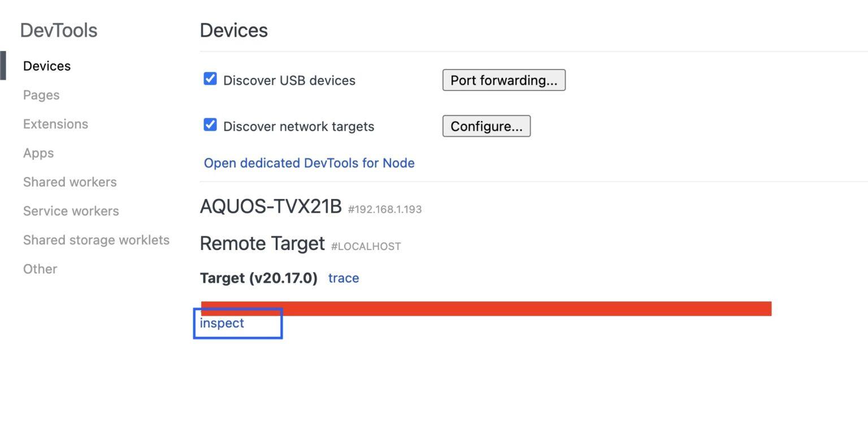Image resolution: width=868 pixels, height=423 pixels.
Task: Open Shared storage worklets section
Action: (96, 240)
